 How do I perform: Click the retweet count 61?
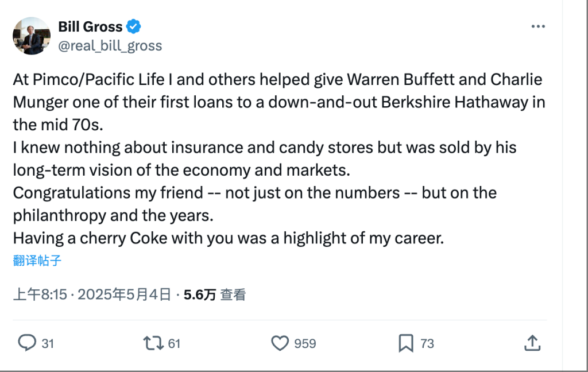(174, 343)
